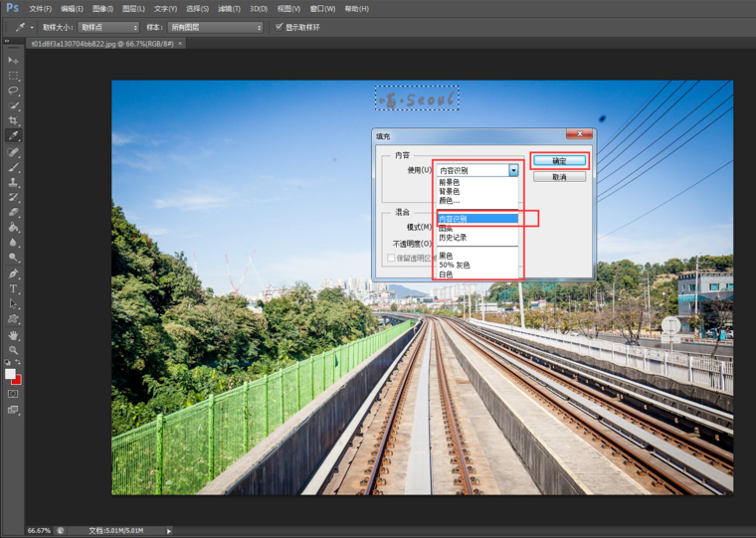Screen dimensions: 756x538
Task: Choose 白色 from the fill list
Action: tap(477, 274)
